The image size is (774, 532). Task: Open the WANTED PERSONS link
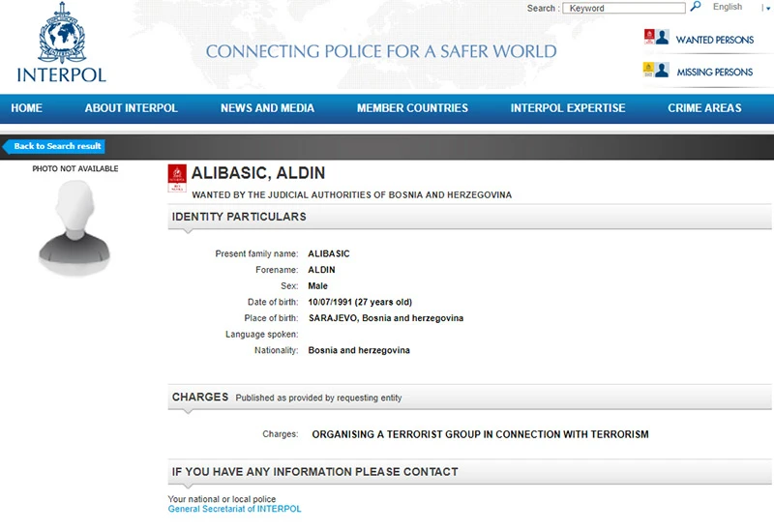[714, 40]
